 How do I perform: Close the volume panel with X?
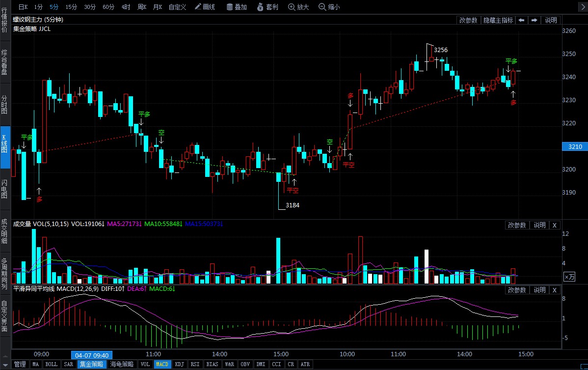555,225
